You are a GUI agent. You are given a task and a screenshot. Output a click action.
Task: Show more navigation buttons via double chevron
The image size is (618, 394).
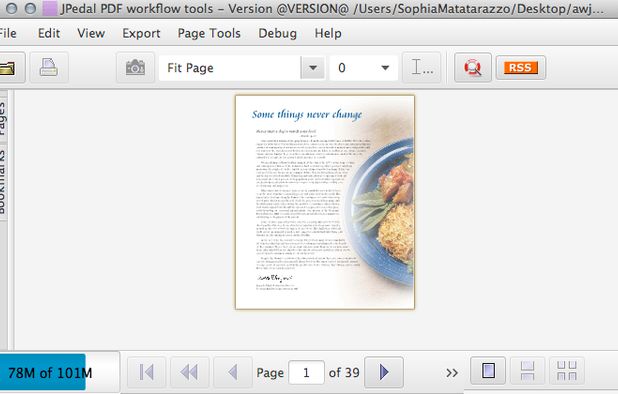[x=452, y=372]
